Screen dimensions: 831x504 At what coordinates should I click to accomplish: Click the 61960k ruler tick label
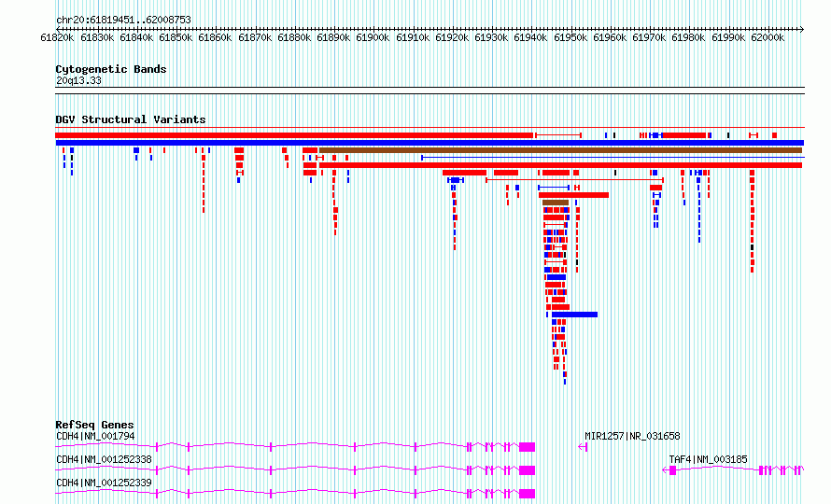coord(610,37)
